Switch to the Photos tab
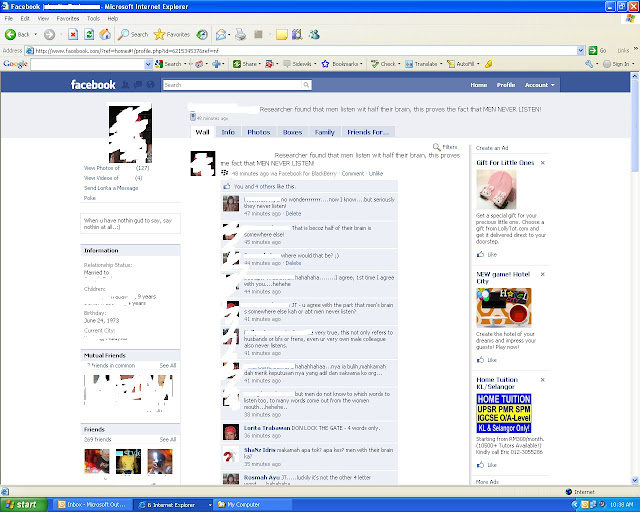The height and width of the screenshot is (512, 640). pos(258,132)
